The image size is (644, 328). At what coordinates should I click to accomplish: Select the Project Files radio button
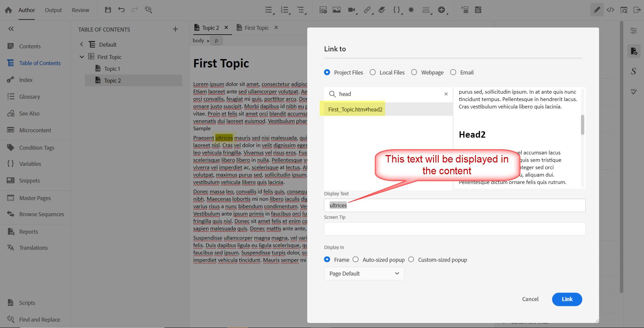coord(327,72)
